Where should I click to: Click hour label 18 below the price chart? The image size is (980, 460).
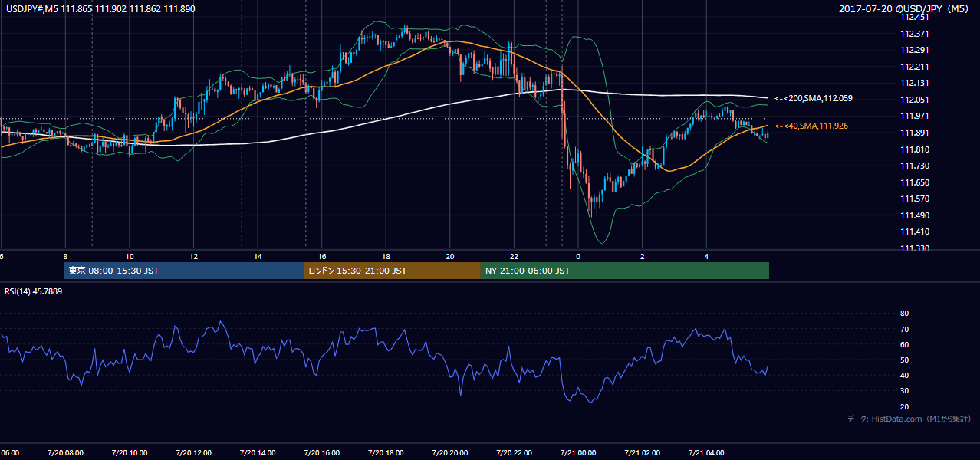[386, 256]
